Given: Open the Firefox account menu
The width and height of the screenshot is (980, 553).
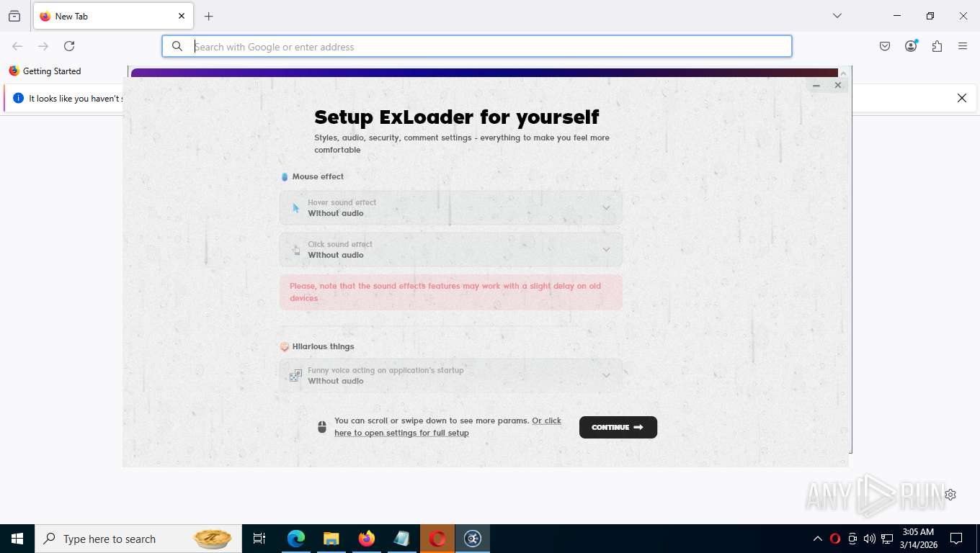Looking at the screenshot, I should coord(911,46).
